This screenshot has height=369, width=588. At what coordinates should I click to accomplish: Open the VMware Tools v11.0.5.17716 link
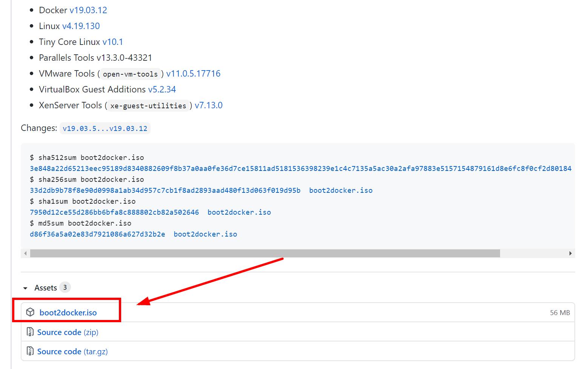pyautogui.click(x=193, y=73)
